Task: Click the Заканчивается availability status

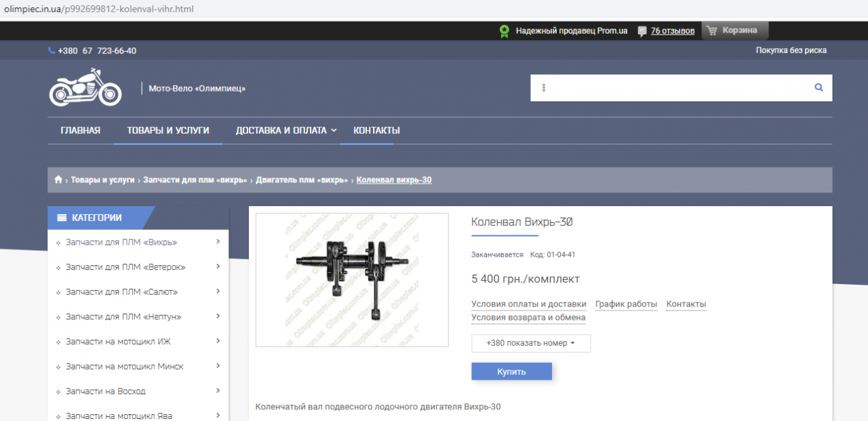Action: coord(497,255)
